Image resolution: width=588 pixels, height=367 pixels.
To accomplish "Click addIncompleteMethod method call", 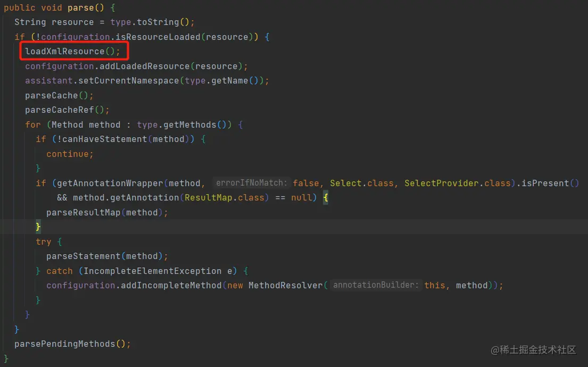I will [171, 285].
